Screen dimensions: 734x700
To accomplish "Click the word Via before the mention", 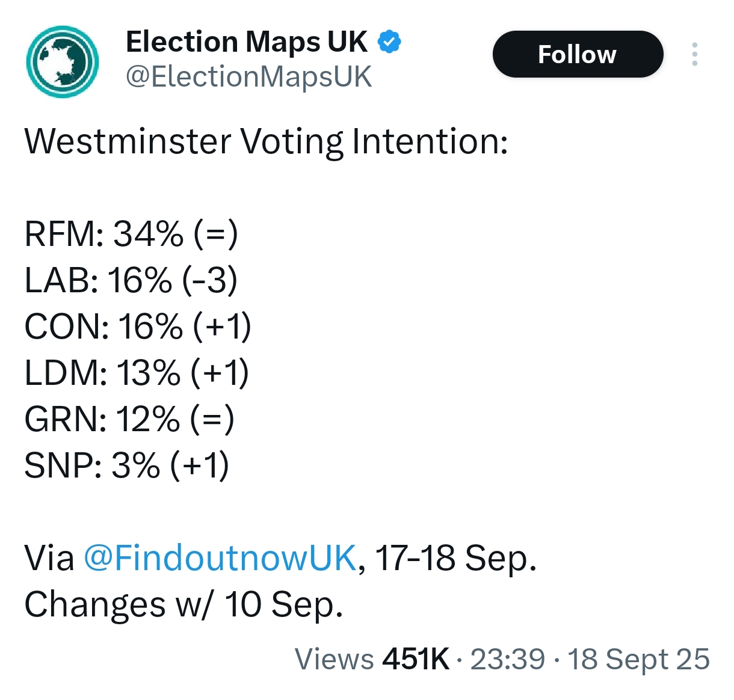I will [x=49, y=557].
